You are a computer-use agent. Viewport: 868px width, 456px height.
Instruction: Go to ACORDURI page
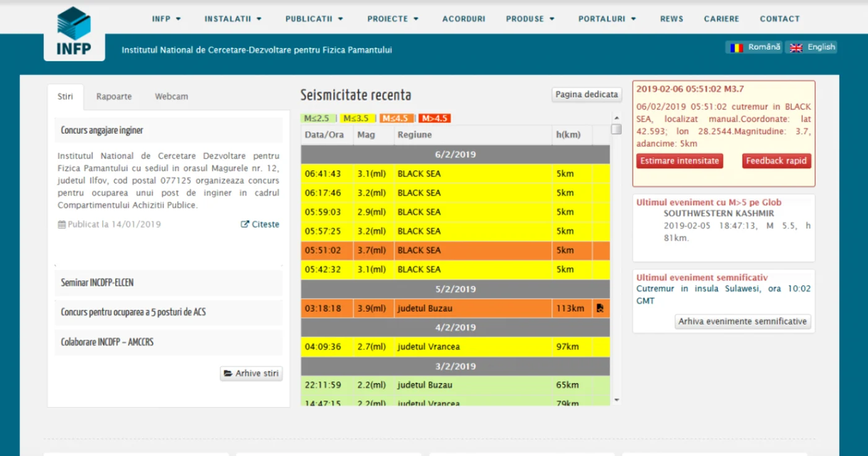point(464,19)
